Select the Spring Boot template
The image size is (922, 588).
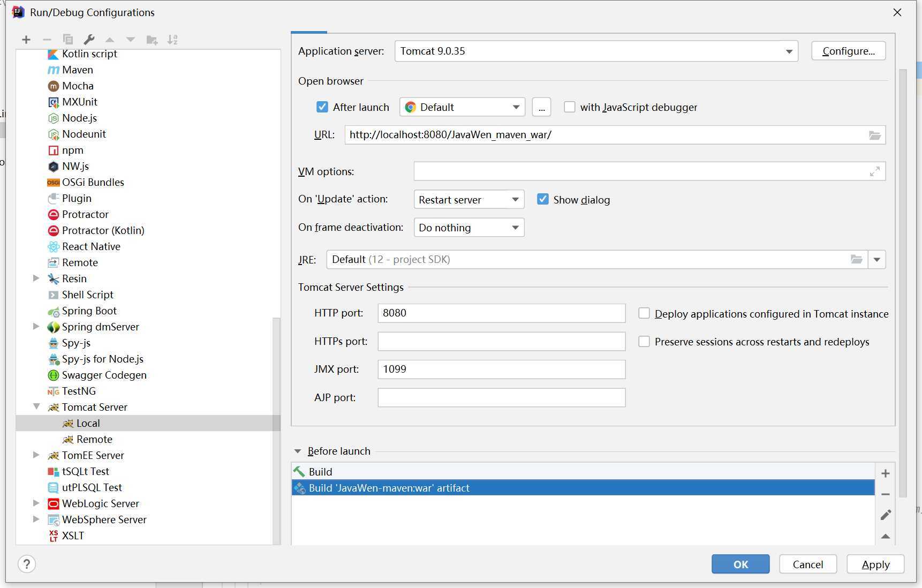pyautogui.click(x=89, y=311)
